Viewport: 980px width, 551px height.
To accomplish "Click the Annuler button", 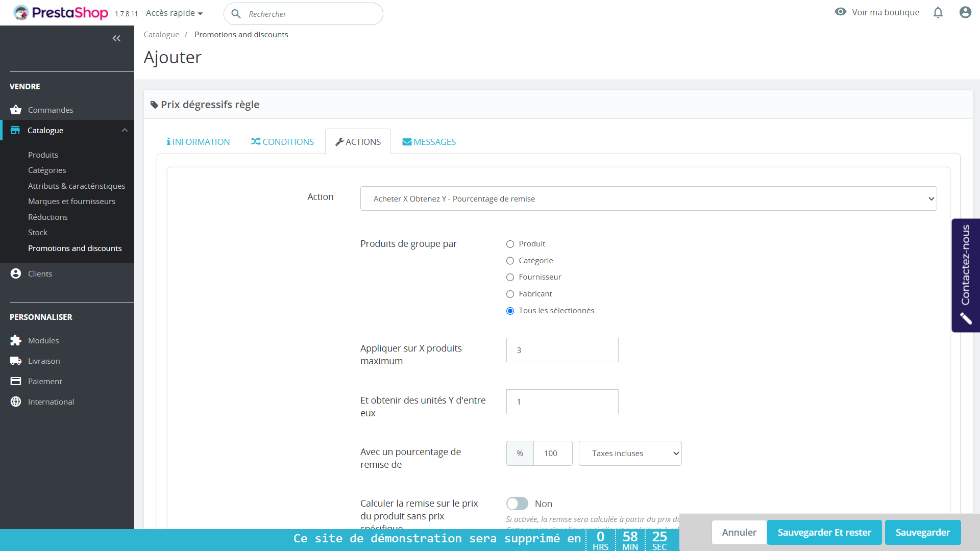I will click(739, 532).
